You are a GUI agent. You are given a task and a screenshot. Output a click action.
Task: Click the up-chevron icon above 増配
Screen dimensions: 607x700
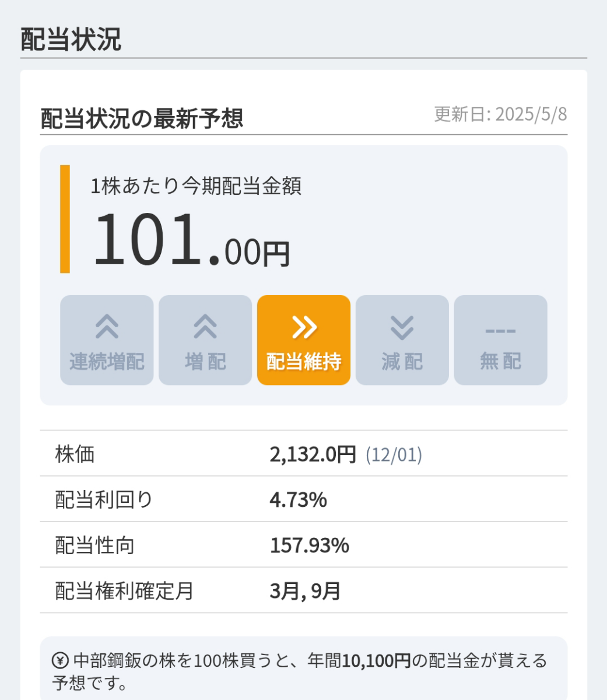(205, 327)
